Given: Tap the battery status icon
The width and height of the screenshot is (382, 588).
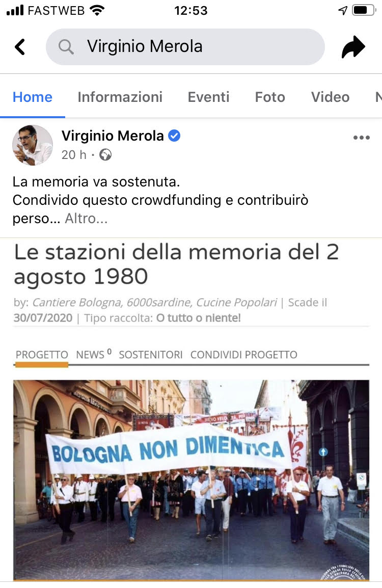Looking at the screenshot, I should pyautogui.click(x=364, y=10).
